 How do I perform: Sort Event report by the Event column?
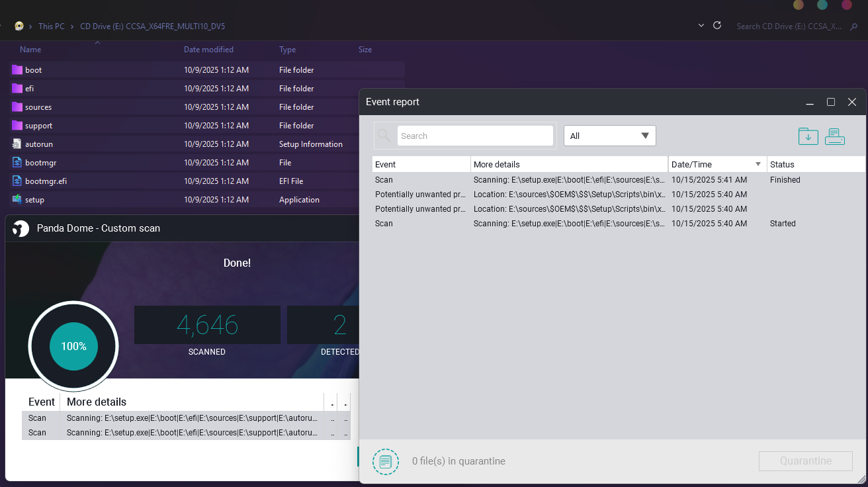[x=421, y=164]
